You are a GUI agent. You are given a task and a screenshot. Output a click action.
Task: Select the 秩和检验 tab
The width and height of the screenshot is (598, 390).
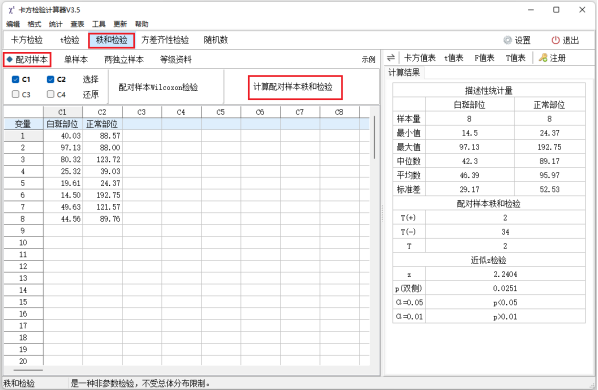tap(111, 40)
